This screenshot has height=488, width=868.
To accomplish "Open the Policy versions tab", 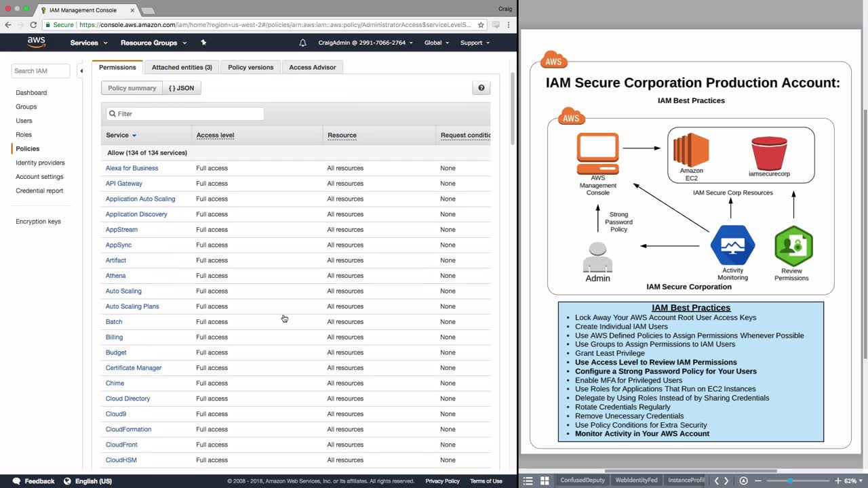I will click(251, 67).
